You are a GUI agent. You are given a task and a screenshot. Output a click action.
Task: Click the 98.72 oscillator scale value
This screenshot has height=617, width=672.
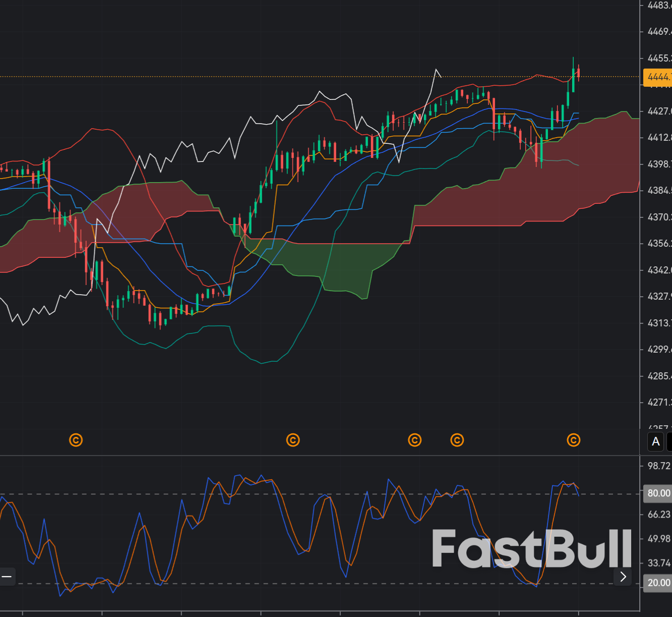[659, 466]
